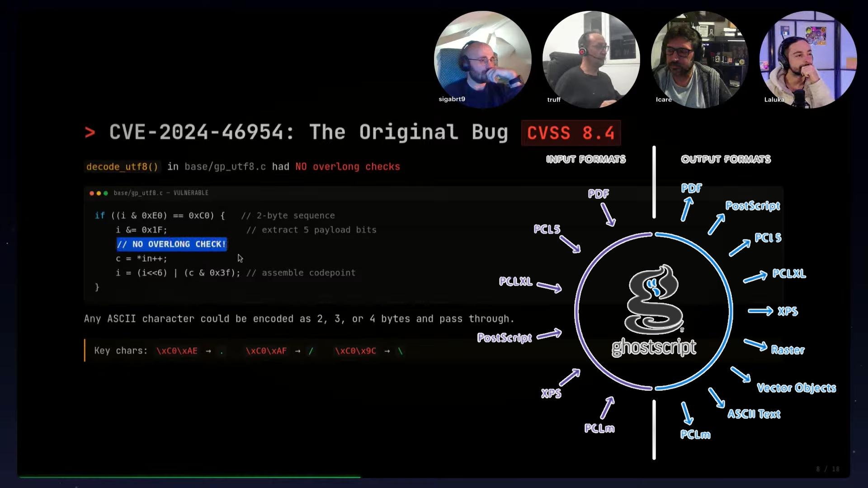Click the sigabrt9 webcam thumbnail

pyautogui.click(x=482, y=60)
